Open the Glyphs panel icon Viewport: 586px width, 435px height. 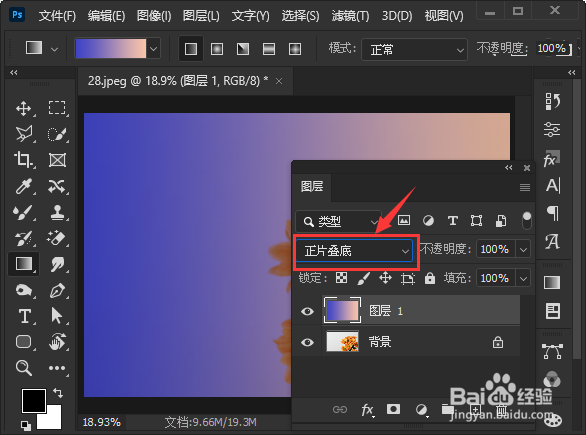[552, 241]
